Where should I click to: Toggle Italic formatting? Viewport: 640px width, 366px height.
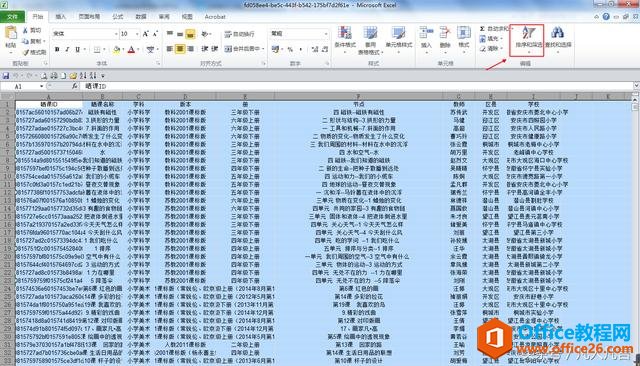point(67,49)
